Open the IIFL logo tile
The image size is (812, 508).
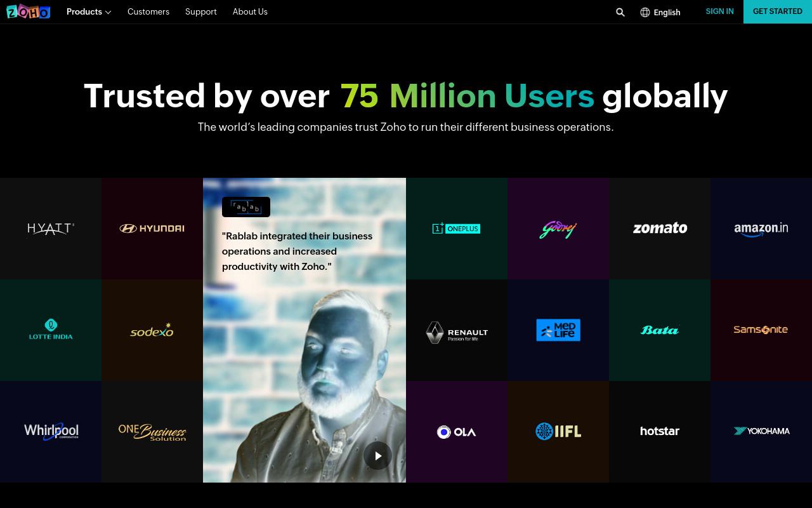(x=558, y=432)
